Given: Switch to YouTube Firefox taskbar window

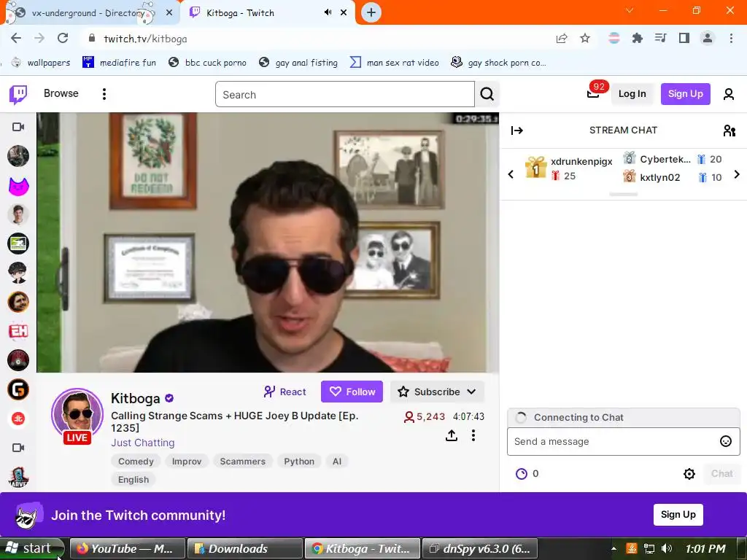Looking at the screenshot, I should pos(127,548).
